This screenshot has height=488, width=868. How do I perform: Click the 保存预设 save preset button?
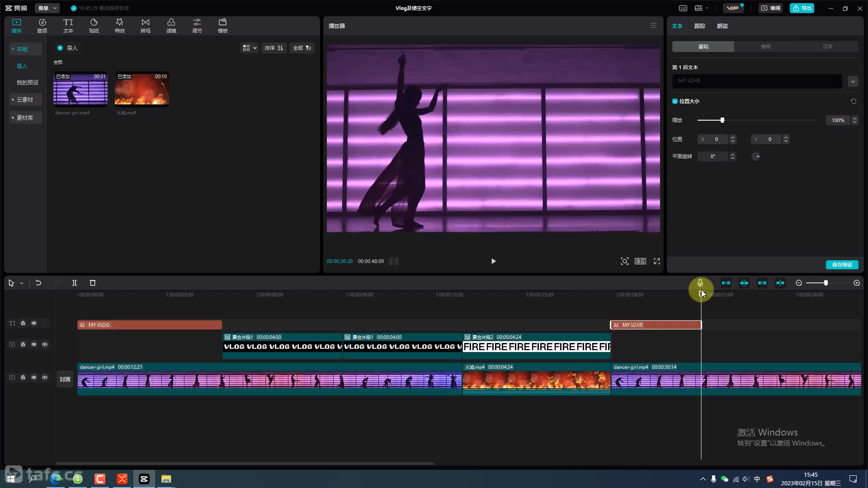point(842,265)
